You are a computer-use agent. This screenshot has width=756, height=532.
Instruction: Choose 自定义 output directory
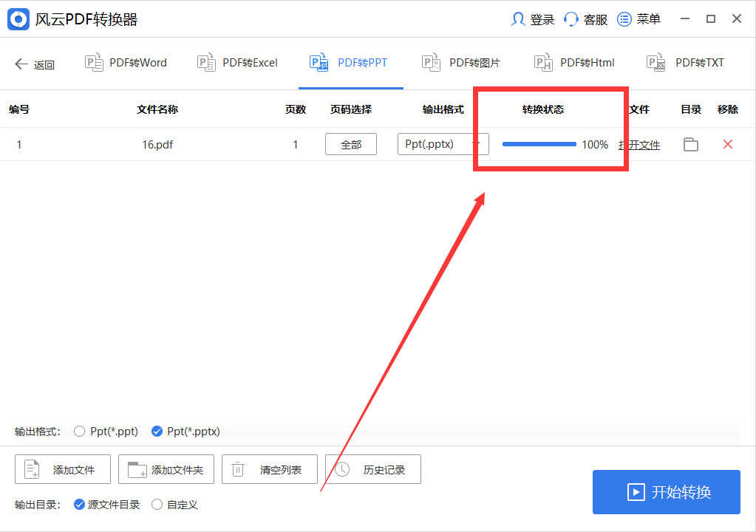click(157, 505)
